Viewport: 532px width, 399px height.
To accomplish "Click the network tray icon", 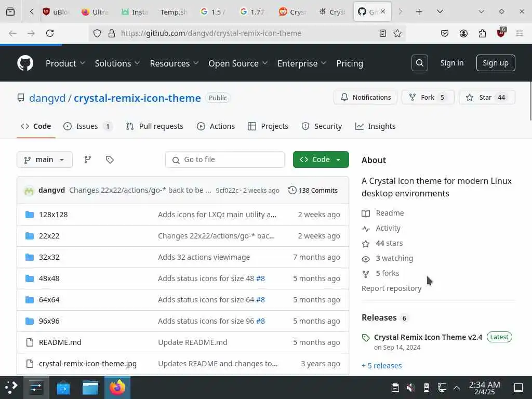I will coord(442,388).
